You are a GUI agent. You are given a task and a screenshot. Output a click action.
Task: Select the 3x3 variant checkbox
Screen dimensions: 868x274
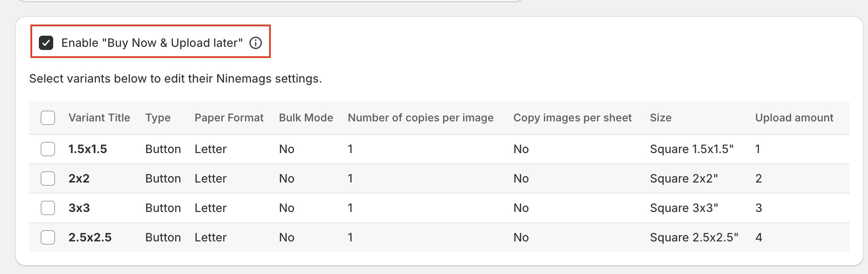48,208
